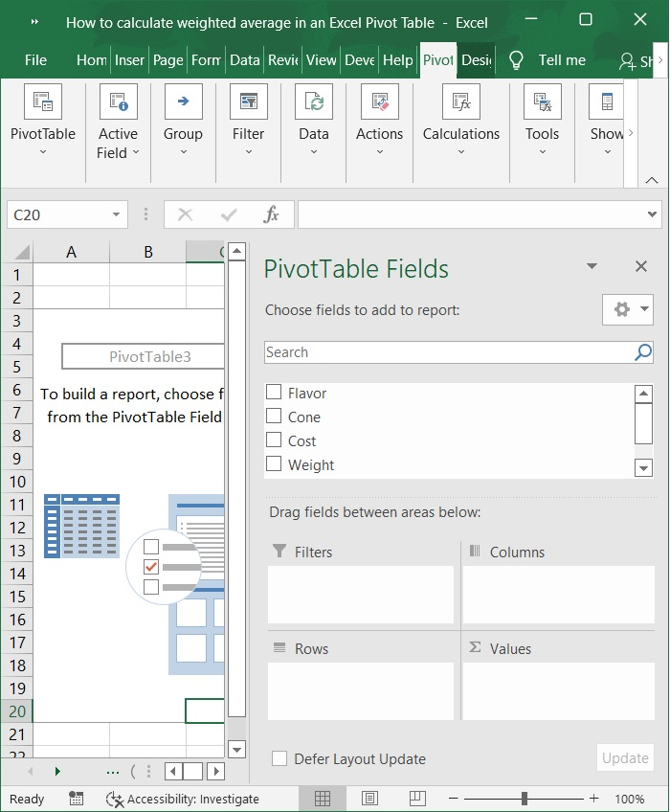Open the File tab
This screenshot has height=812, width=670.
(35, 60)
